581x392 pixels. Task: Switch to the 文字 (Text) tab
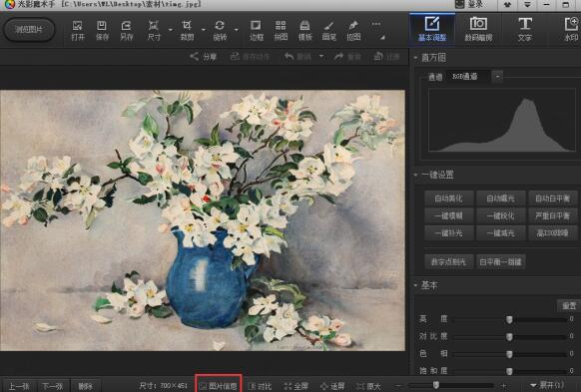(525, 29)
